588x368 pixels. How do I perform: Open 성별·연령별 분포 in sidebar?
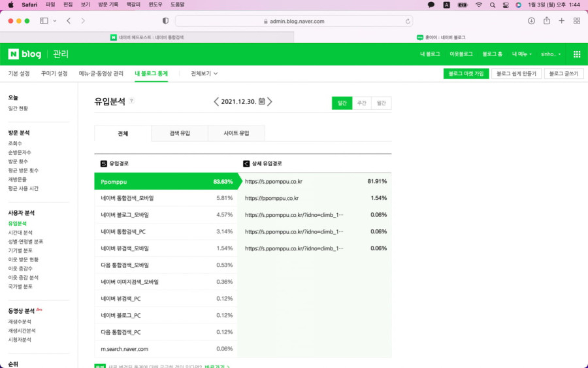[x=25, y=242]
